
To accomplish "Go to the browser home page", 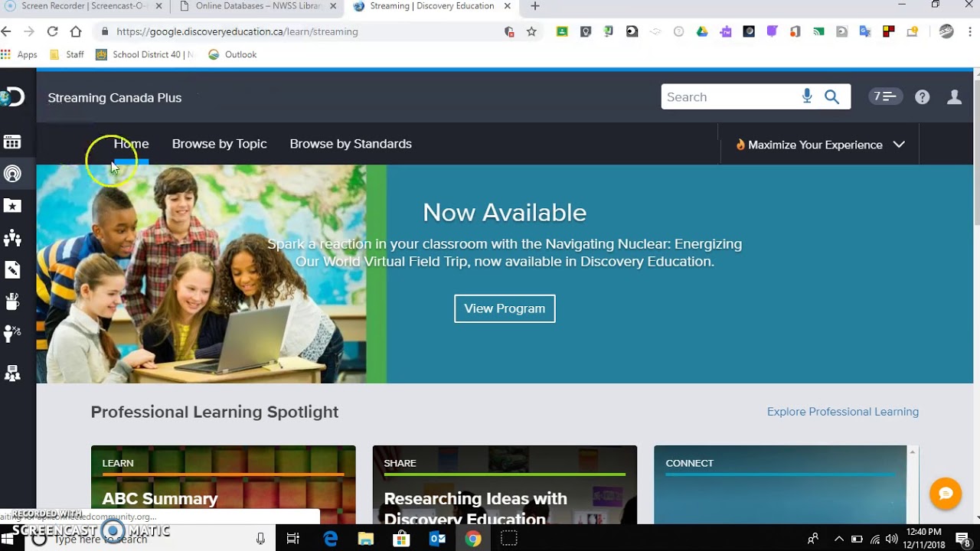I will tap(75, 31).
